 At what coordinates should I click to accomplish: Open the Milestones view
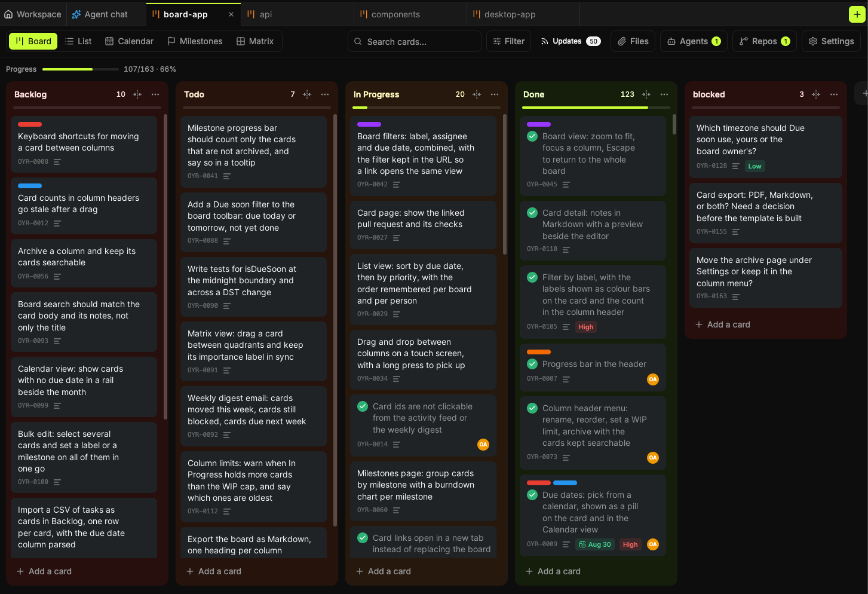click(x=195, y=41)
